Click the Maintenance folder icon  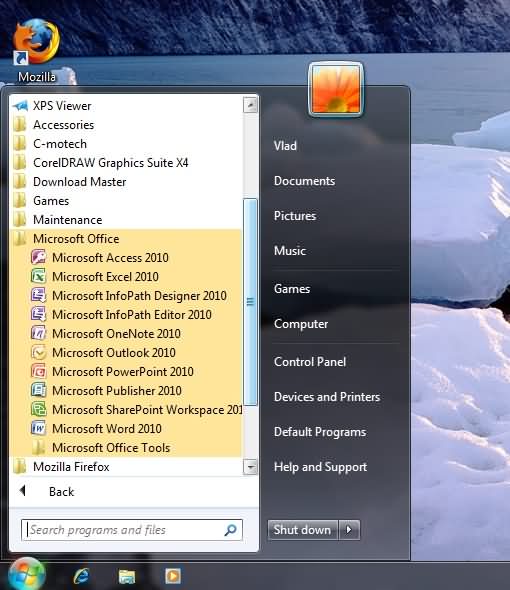pos(20,219)
